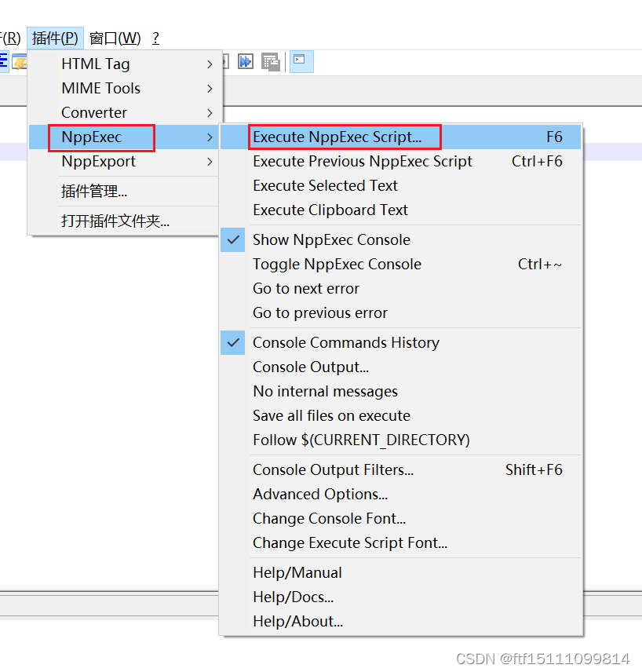Open Console Output Filters...
The image size is (642, 672).
(400, 470)
